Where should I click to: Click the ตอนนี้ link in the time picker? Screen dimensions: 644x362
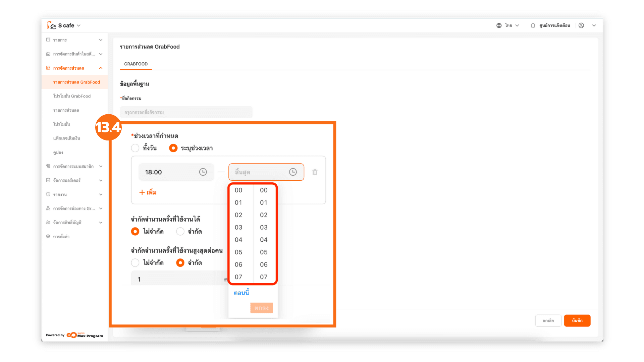(241, 293)
